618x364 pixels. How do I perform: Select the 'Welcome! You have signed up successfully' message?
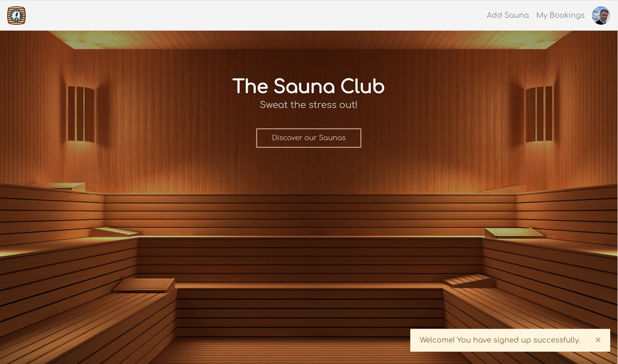coord(500,340)
